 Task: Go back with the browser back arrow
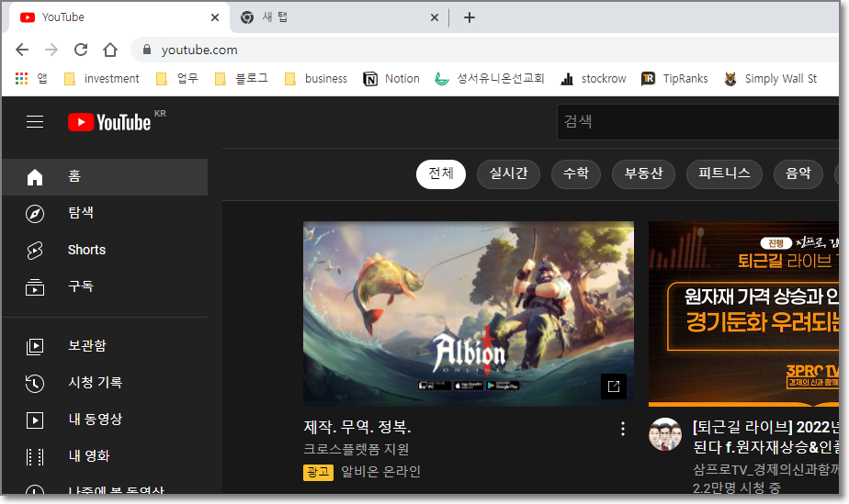pos(22,50)
